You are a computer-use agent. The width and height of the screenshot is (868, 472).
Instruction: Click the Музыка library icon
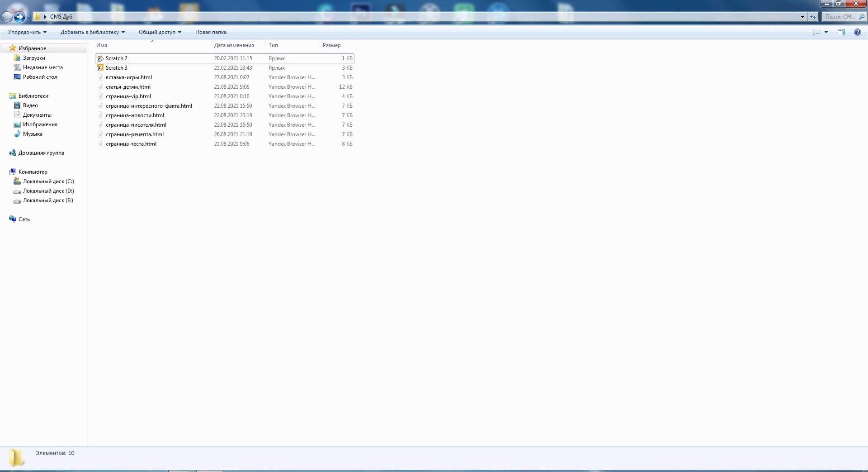[17, 134]
